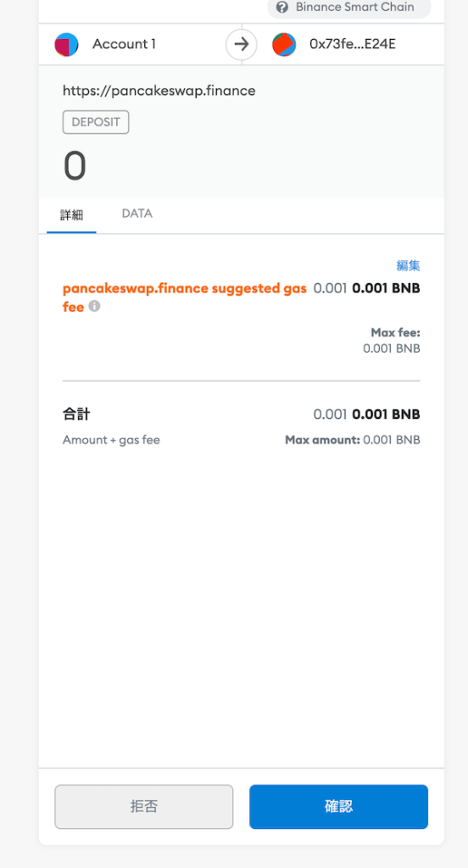The height and width of the screenshot is (868, 468).
Task: Click the Account 1 name
Action: (x=124, y=44)
